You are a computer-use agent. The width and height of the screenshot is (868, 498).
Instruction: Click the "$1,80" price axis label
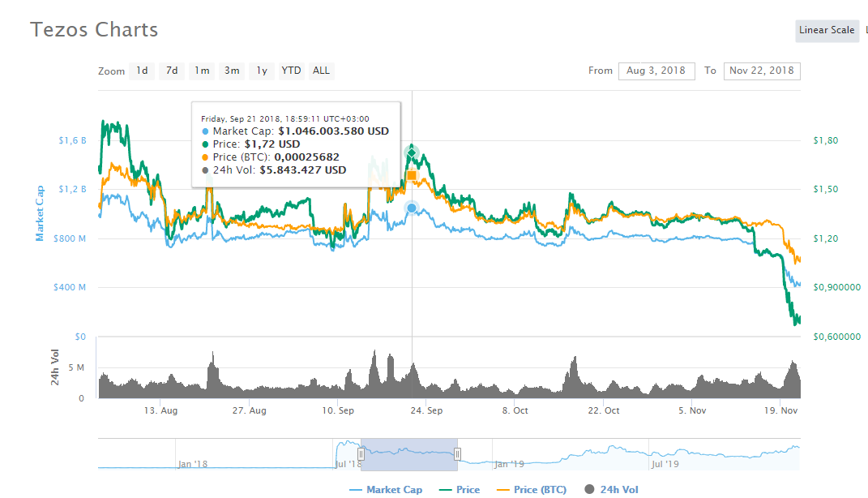click(x=825, y=140)
